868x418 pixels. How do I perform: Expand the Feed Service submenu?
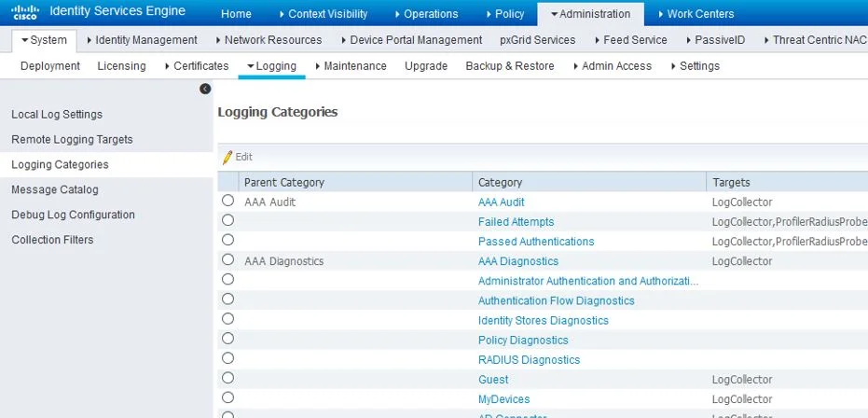[630, 40]
